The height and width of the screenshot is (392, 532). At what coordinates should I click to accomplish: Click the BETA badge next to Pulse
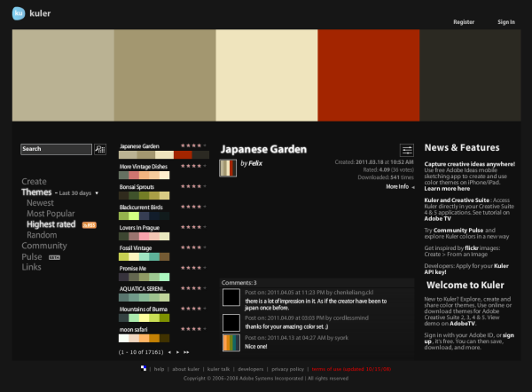coord(54,257)
